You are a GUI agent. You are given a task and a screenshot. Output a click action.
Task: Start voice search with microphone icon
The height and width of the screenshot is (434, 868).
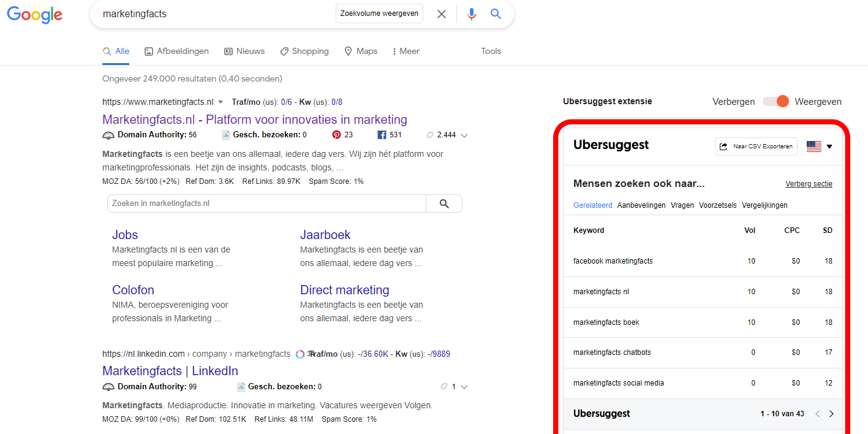tap(471, 14)
